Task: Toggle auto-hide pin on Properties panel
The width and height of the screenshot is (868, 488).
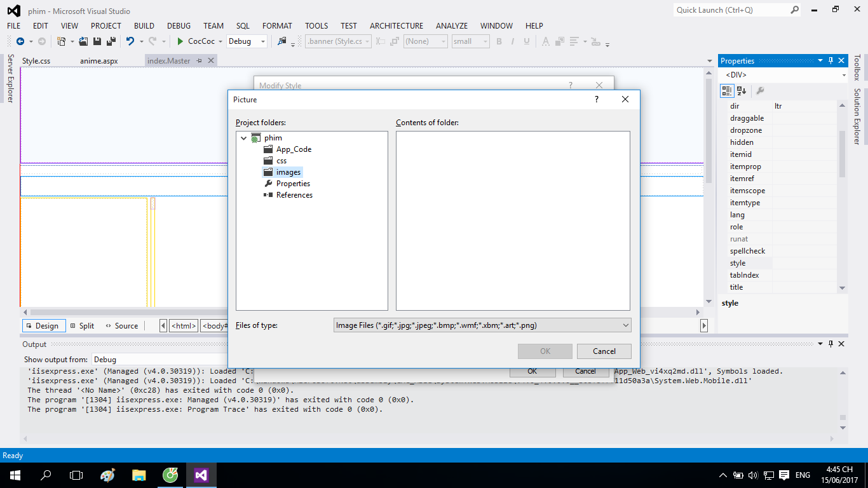Action: [x=831, y=61]
